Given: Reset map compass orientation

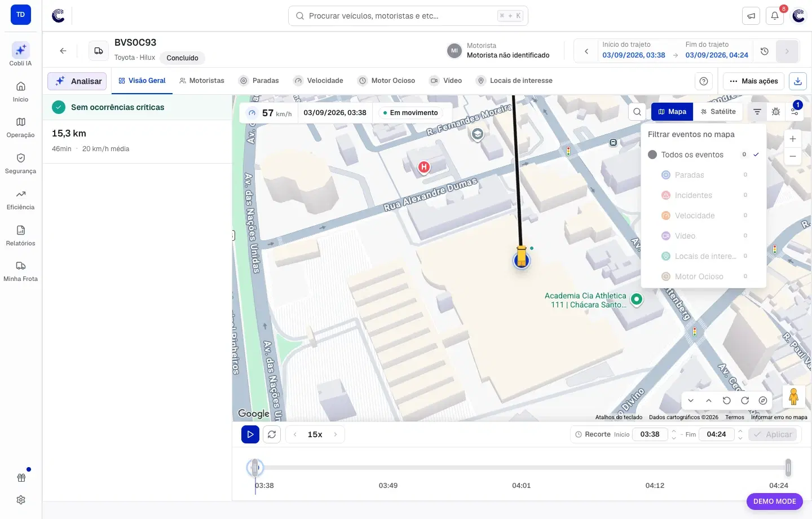Looking at the screenshot, I should [763, 401].
